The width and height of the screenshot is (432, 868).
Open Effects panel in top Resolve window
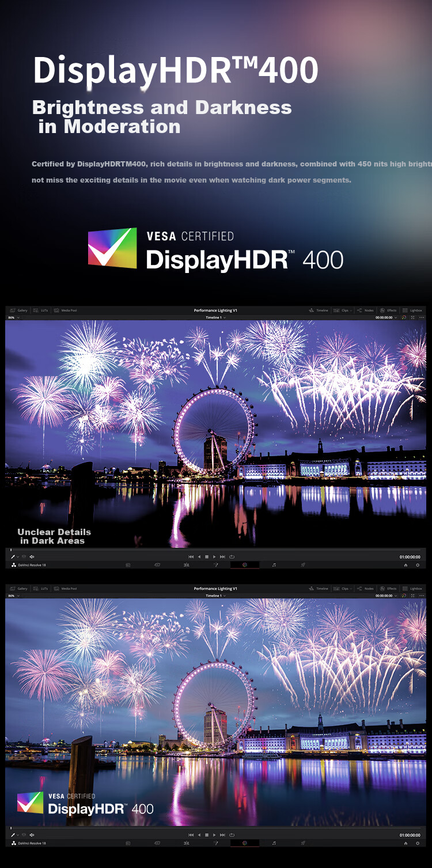[x=388, y=310]
